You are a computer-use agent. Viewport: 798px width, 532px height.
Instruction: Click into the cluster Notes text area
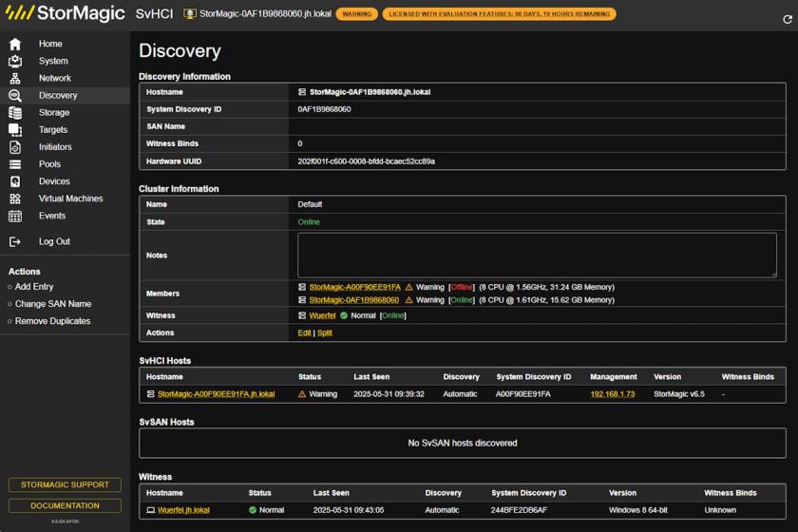pyautogui.click(x=537, y=255)
